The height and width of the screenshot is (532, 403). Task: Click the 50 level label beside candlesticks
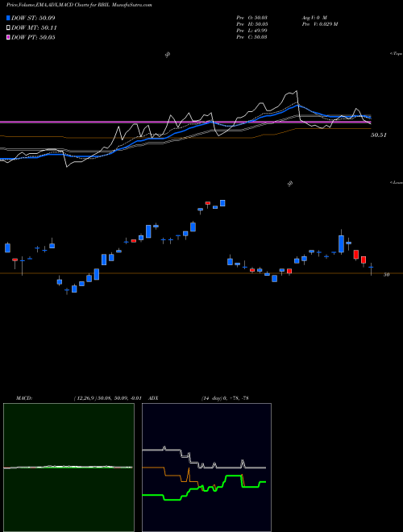coord(386,275)
